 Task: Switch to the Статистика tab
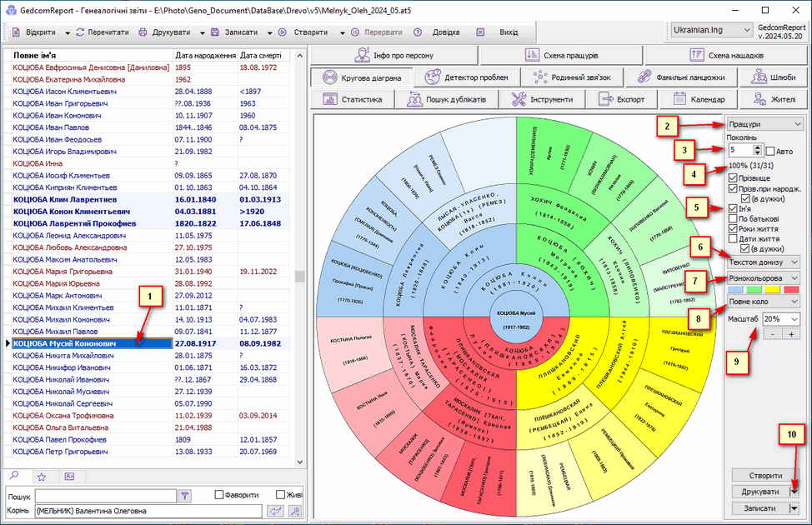[x=352, y=99]
